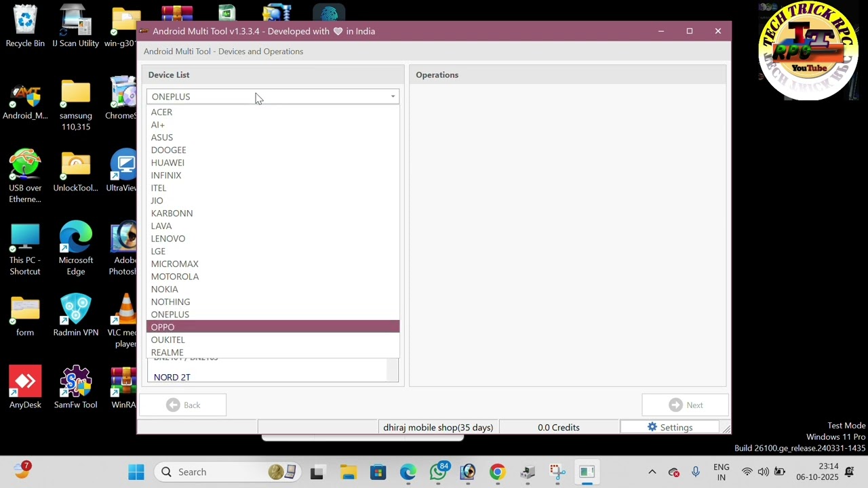Open Edge browser in the taskbar

(408, 472)
